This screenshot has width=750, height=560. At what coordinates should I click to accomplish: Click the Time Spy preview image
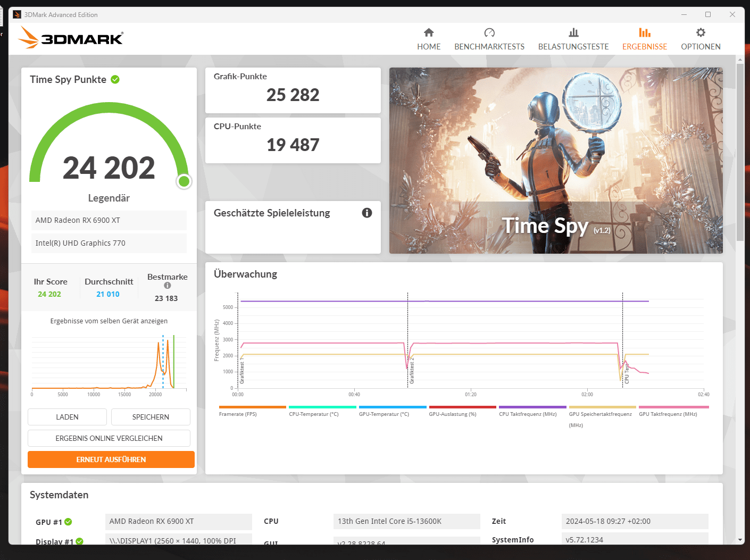pos(556,161)
